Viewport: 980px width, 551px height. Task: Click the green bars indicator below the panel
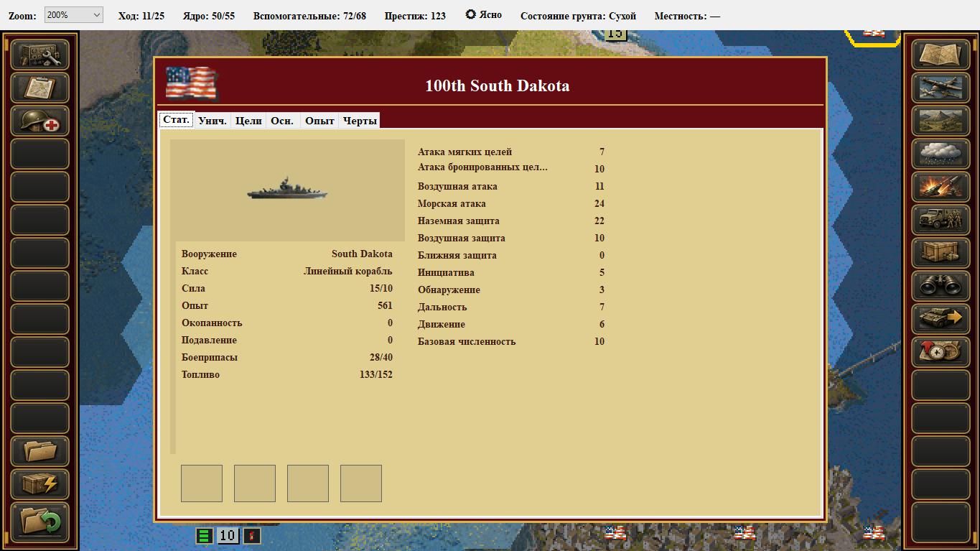205,536
